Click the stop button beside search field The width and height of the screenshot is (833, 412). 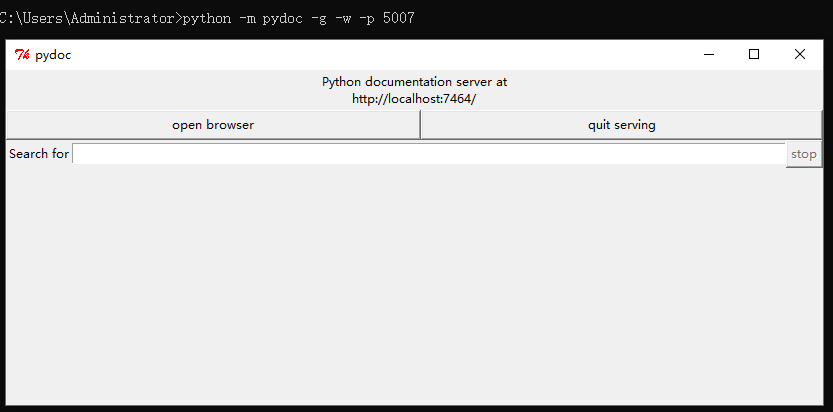[804, 154]
